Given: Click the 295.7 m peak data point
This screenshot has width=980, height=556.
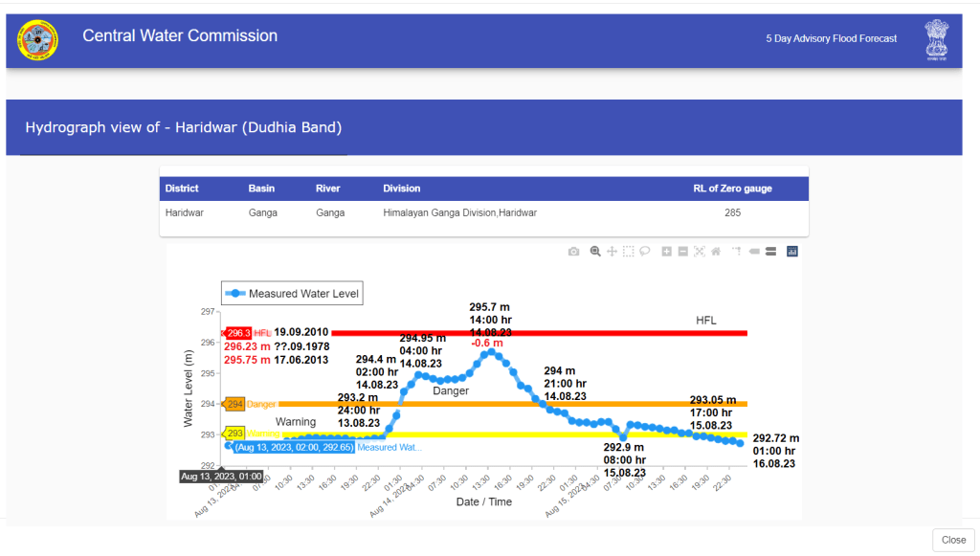Looking at the screenshot, I should tap(491, 352).
